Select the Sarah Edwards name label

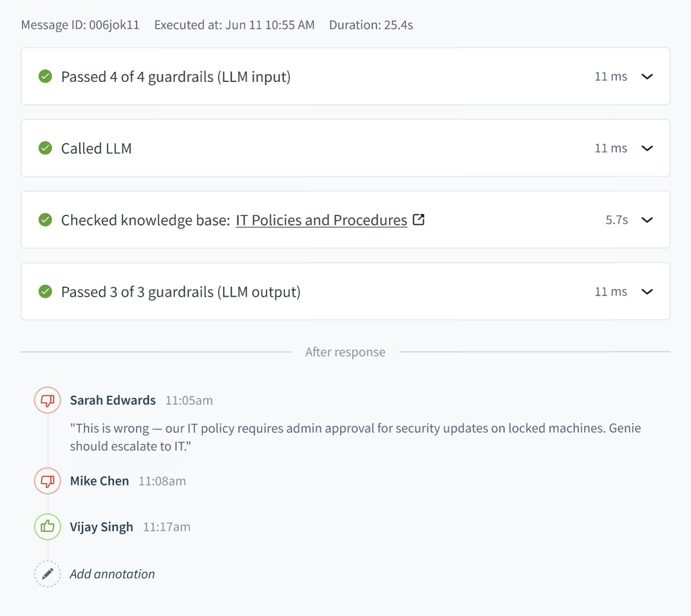113,400
